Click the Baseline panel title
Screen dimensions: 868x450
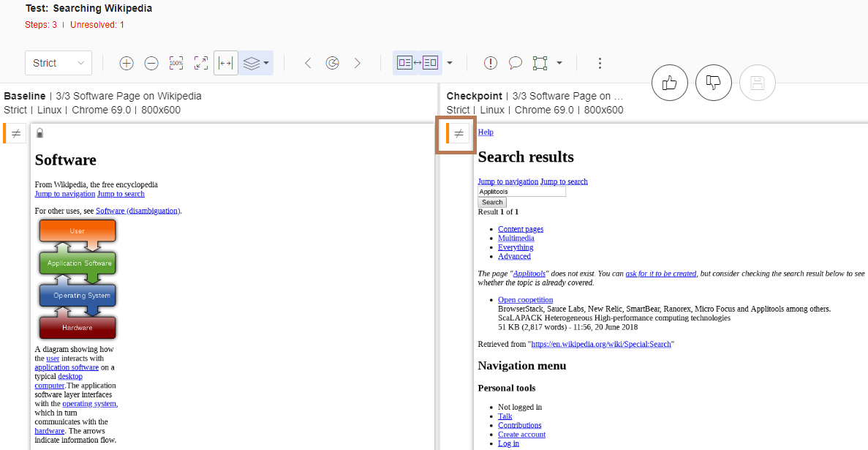(x=24, y=96)
